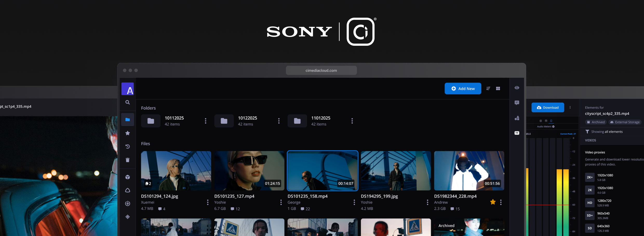
Task: Open the captions TT panel icon
Action: (517, 133)
